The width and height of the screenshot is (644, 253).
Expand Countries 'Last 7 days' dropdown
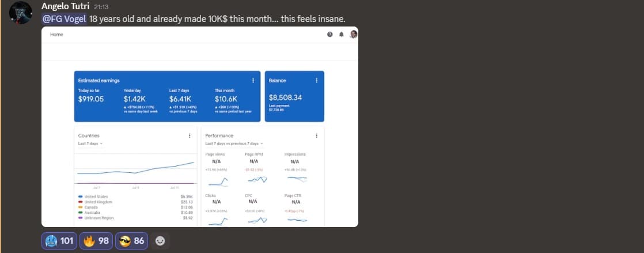(90, 143)
